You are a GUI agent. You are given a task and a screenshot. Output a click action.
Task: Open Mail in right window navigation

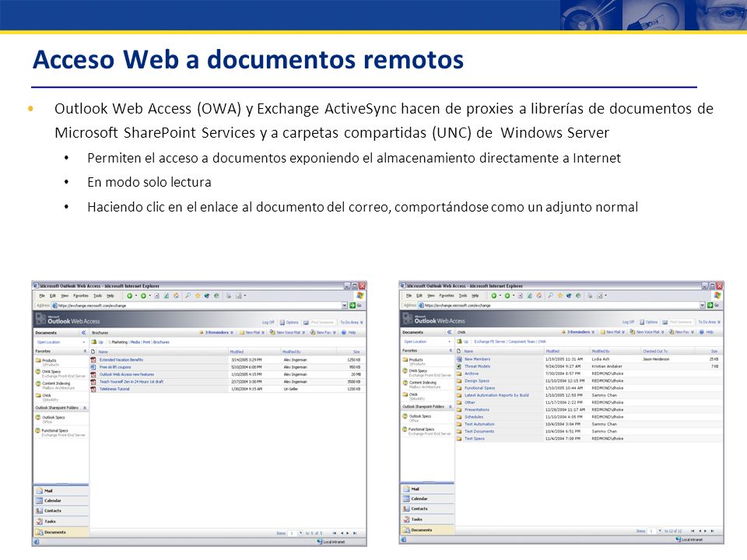(427, 488)
